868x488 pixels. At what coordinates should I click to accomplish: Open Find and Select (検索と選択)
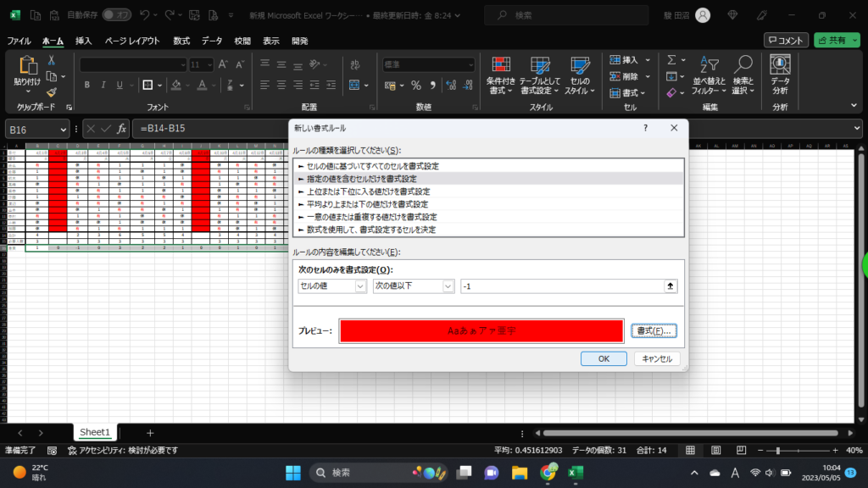(x=743, y=75)
